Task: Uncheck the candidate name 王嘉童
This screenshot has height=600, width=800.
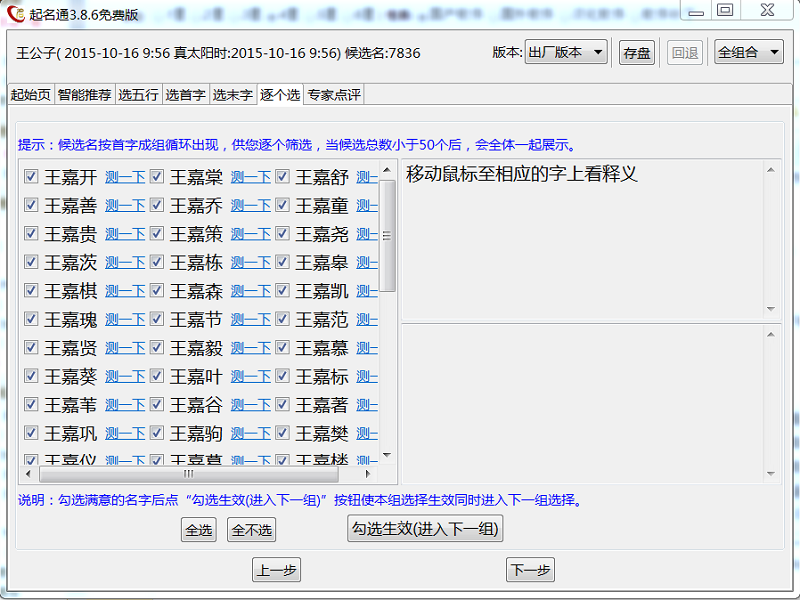Action: coord(282,207)
